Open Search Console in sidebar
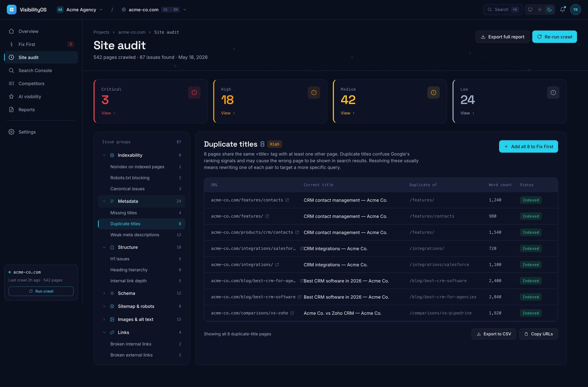 pos(41,70)
